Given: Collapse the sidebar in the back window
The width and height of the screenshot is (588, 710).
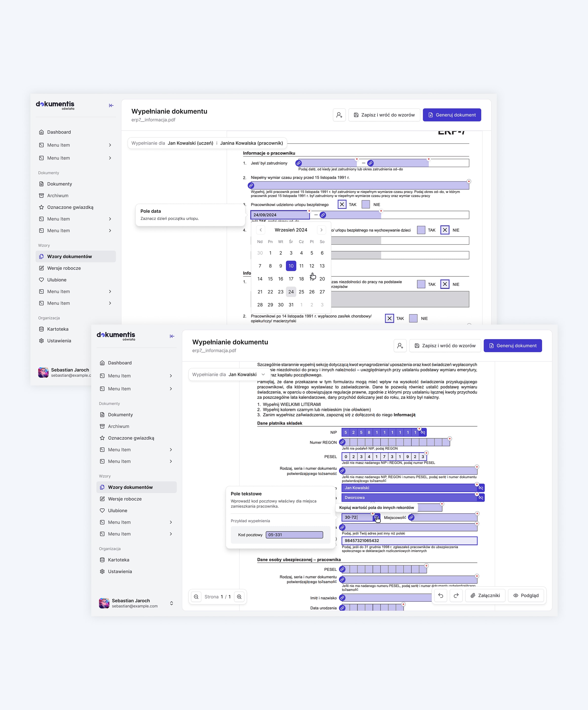Looking at the screenshot, I should click(111, 105).
